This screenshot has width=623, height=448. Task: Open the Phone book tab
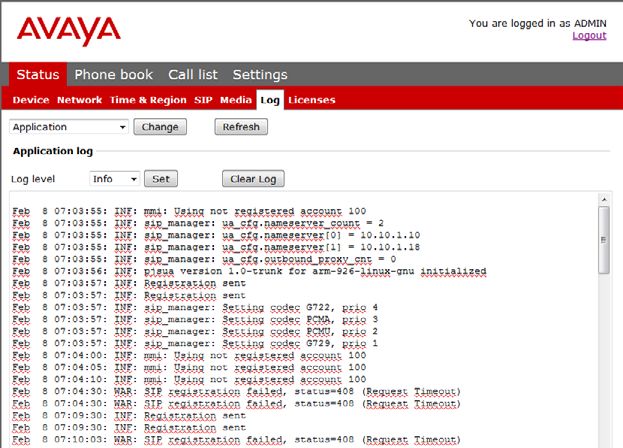[114, 74]
